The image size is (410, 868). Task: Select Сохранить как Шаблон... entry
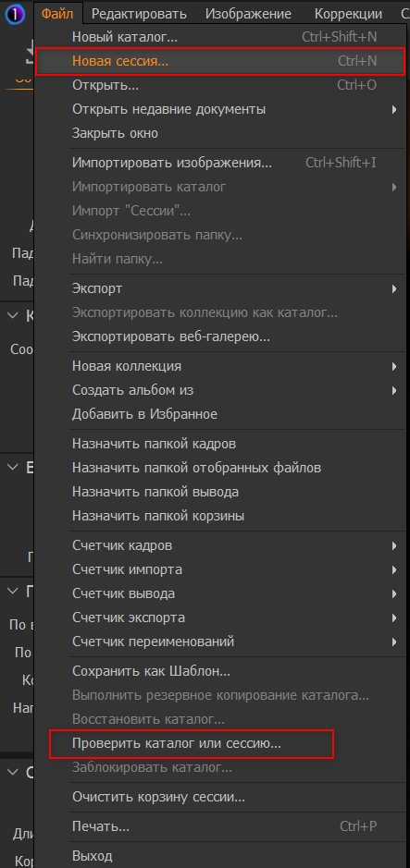click(219, 671)
